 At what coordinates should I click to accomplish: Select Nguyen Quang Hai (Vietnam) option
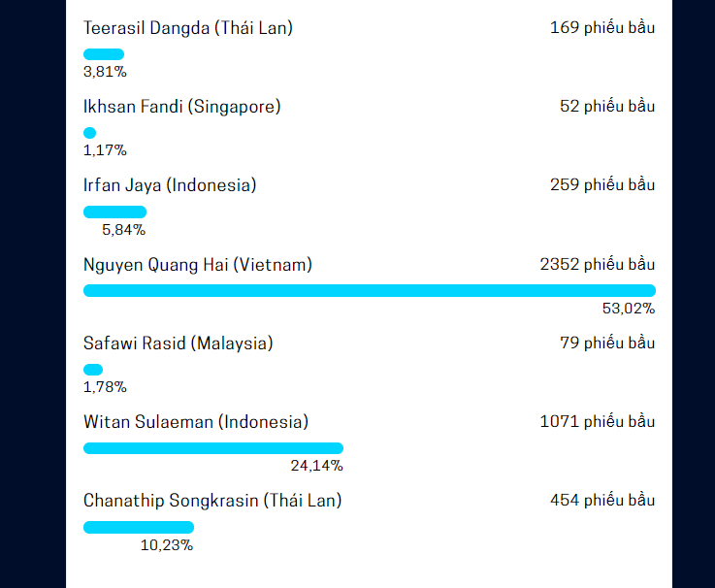coord(198,265)
